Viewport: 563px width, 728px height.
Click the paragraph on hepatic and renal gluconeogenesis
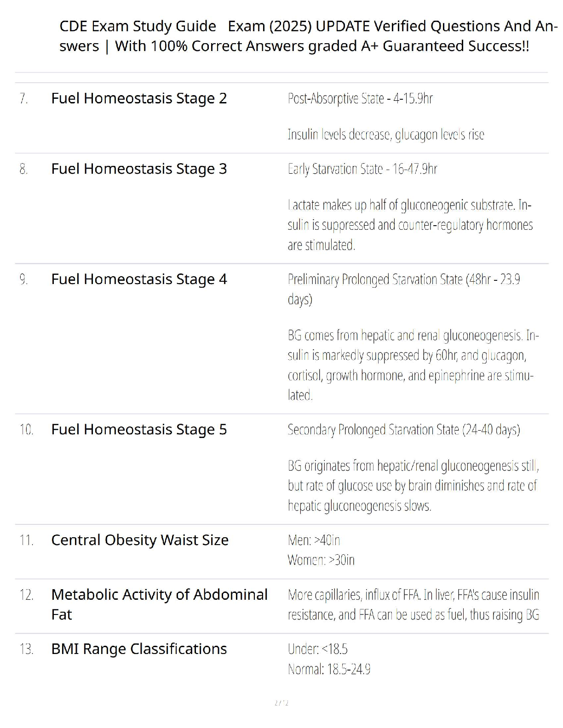click(413, 365)
